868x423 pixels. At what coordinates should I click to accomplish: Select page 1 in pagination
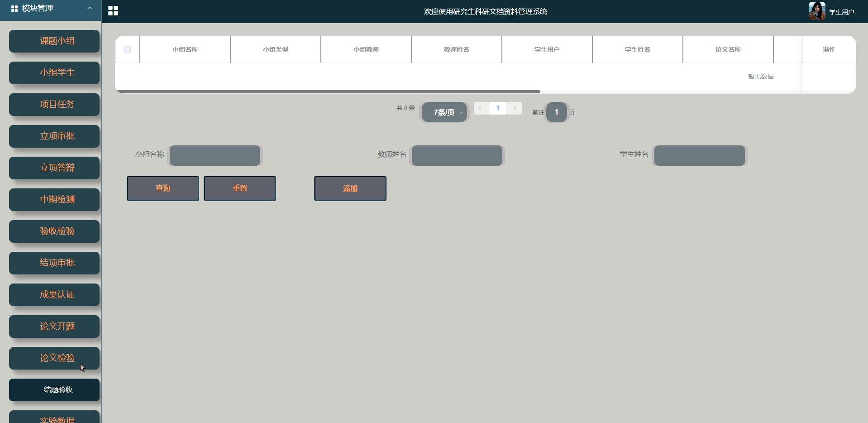pyautogui.click(x=498, y=108)
